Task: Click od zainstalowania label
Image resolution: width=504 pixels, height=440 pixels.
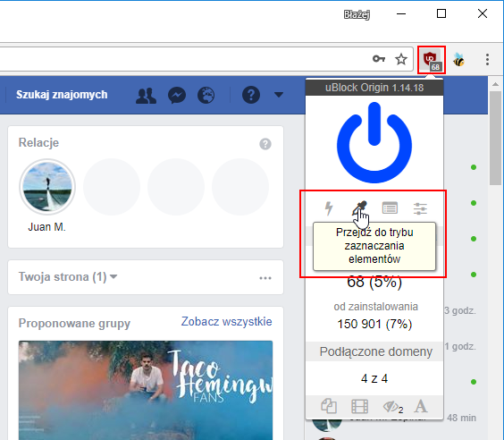Action: coord(375,307)
